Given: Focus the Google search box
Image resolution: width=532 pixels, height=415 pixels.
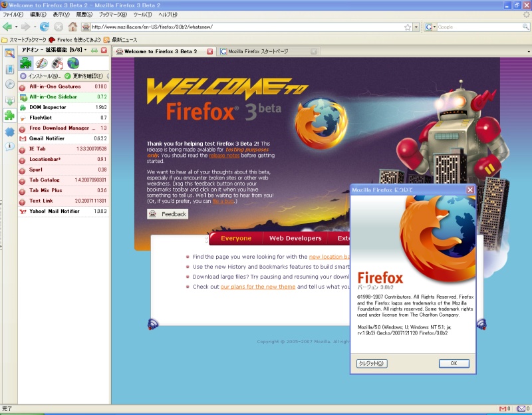Looking at the screenshot, I should (x=479, y=27).
